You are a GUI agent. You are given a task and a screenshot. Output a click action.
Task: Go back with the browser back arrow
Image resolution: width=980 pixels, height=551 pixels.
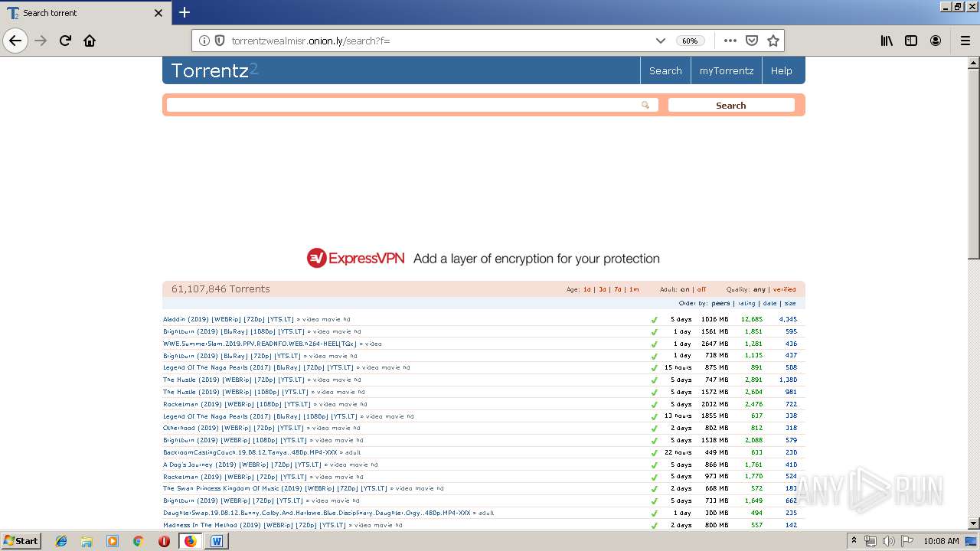point(15,41)
